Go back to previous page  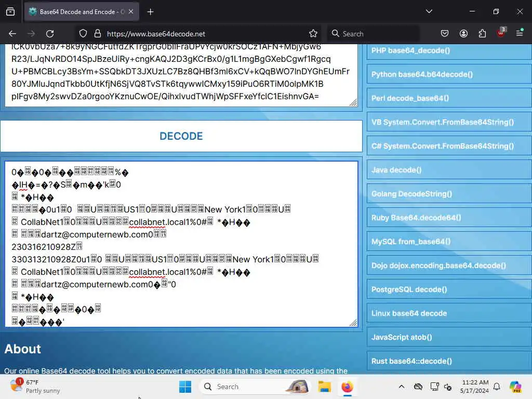click(12, 34)
